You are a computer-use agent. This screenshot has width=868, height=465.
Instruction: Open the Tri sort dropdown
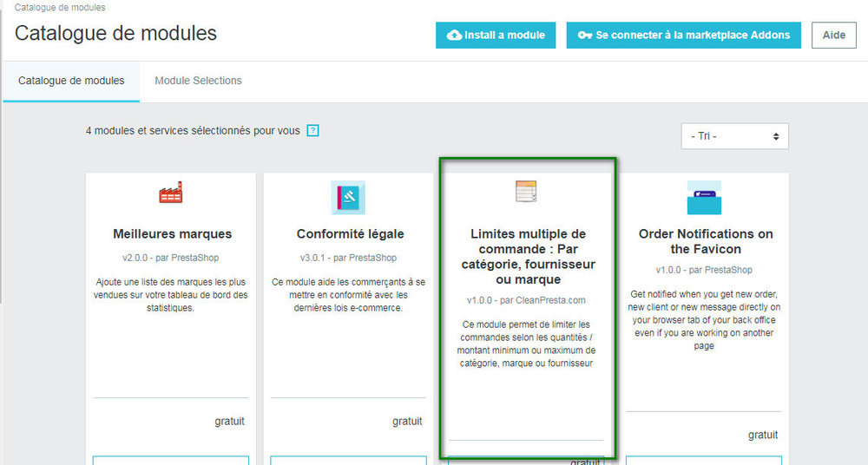[x=734, y=136]
